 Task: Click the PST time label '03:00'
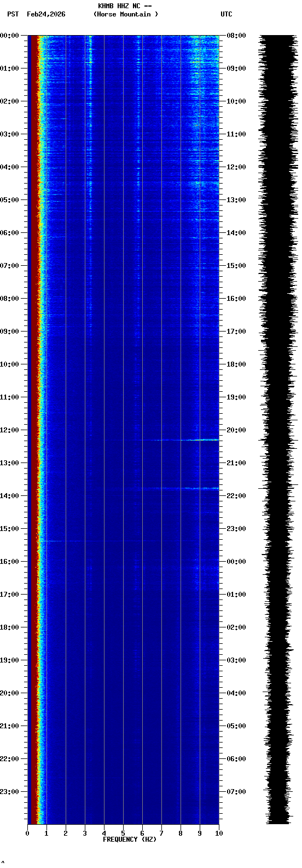(x=9, y=134)
